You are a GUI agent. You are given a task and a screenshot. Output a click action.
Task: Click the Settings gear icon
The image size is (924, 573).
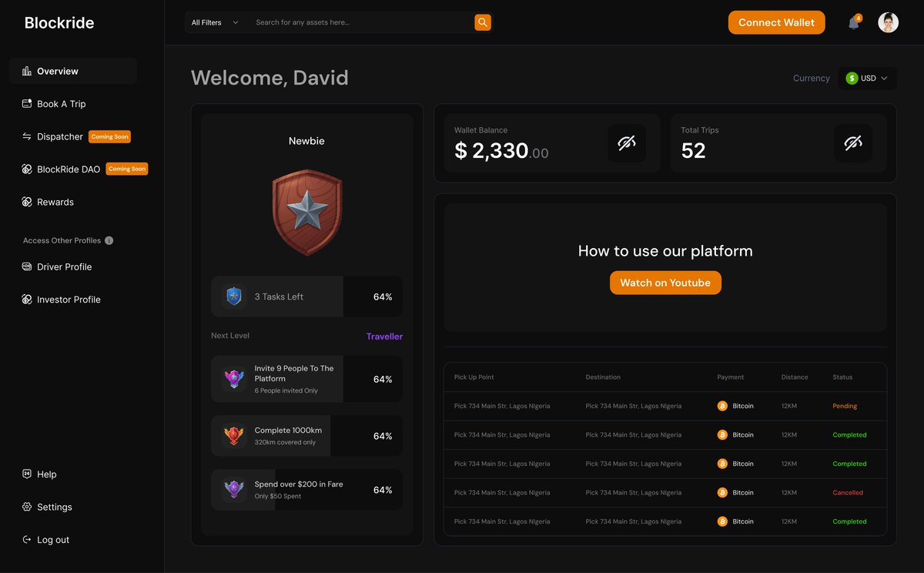click(x=27, y=507)
